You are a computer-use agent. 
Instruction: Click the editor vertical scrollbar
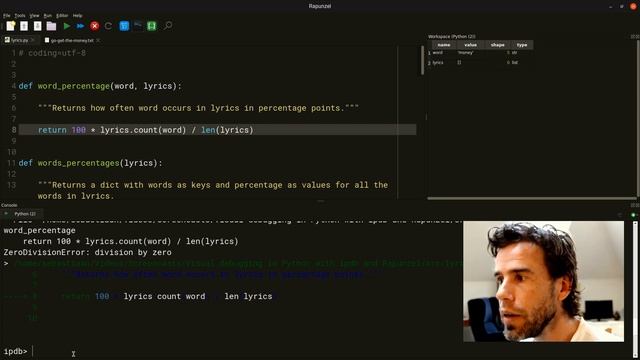(422, 60)
